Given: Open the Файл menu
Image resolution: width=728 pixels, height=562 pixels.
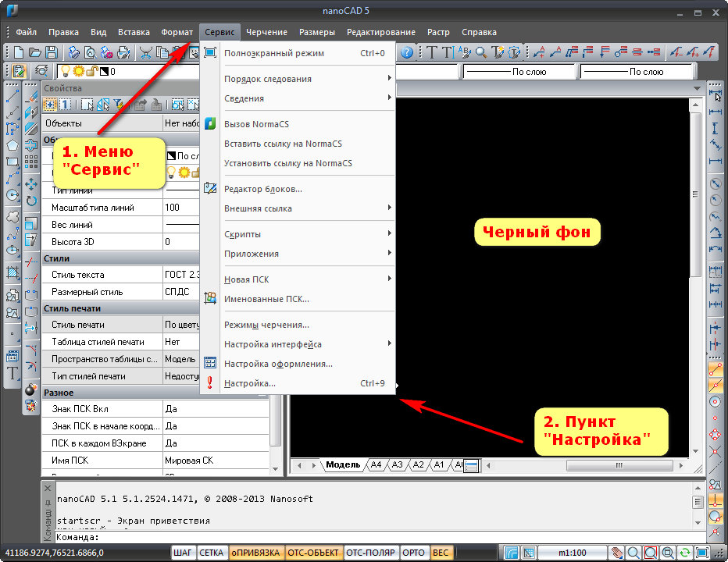Looking at the screenshot, I should coord(26,32).
